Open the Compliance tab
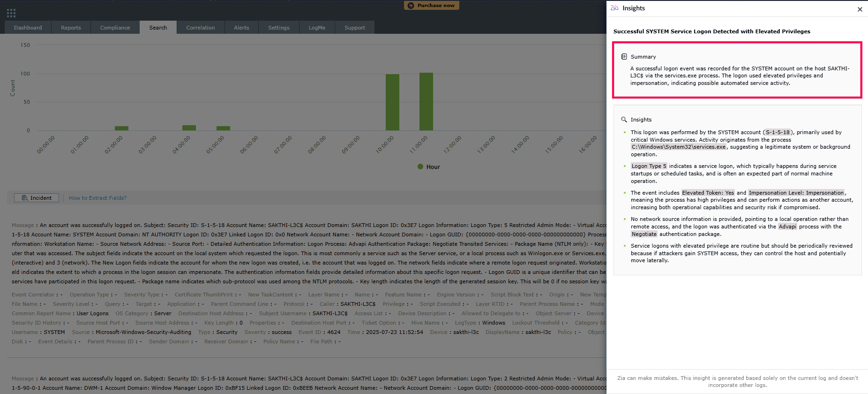Screen dimensions: 868x394 point(115,28)
